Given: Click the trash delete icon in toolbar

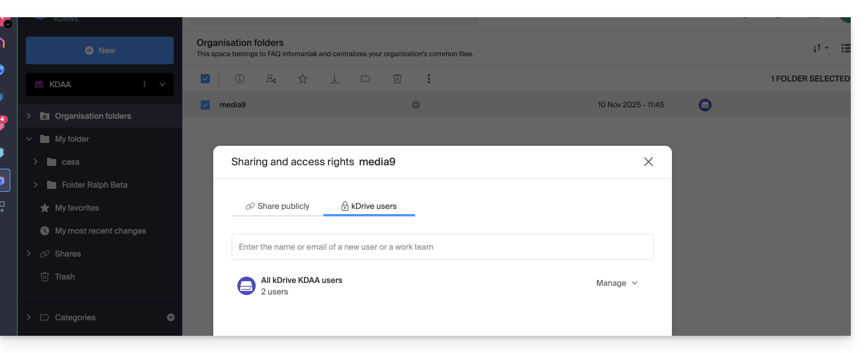Looking at the screenshot, I should (397, 79).
